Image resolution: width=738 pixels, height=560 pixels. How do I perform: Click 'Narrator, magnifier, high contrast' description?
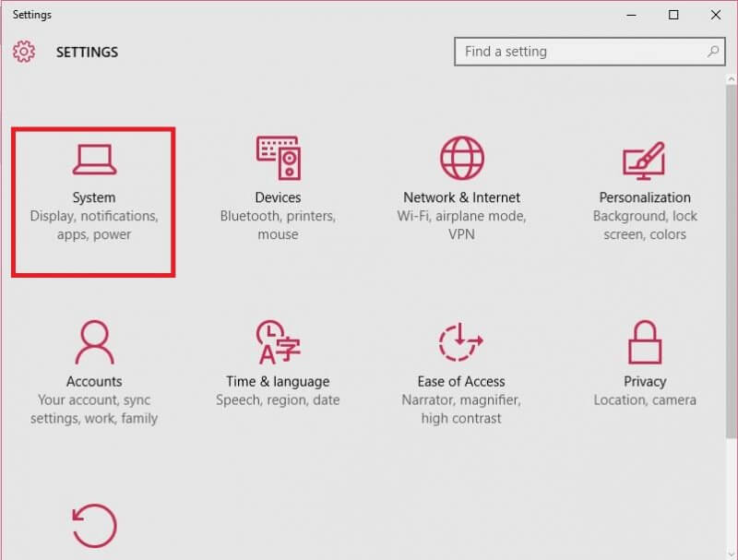click(x=461, y=409)
